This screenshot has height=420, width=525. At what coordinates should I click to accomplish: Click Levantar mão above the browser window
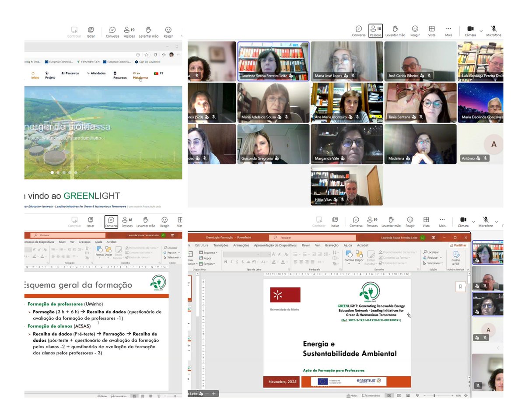click(149, 32)
